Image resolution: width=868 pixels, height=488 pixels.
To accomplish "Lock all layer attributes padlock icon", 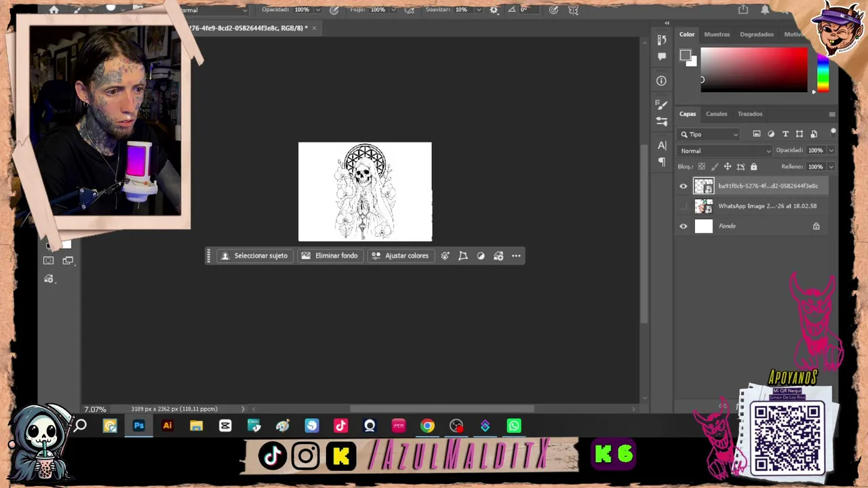I will (x=753, y=167).
